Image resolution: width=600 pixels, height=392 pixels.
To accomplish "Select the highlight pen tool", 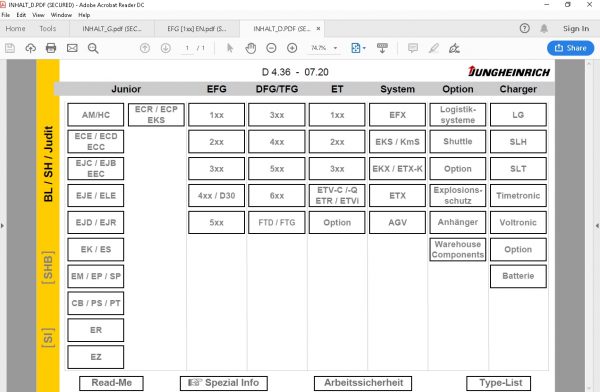I will coord(434,48).
